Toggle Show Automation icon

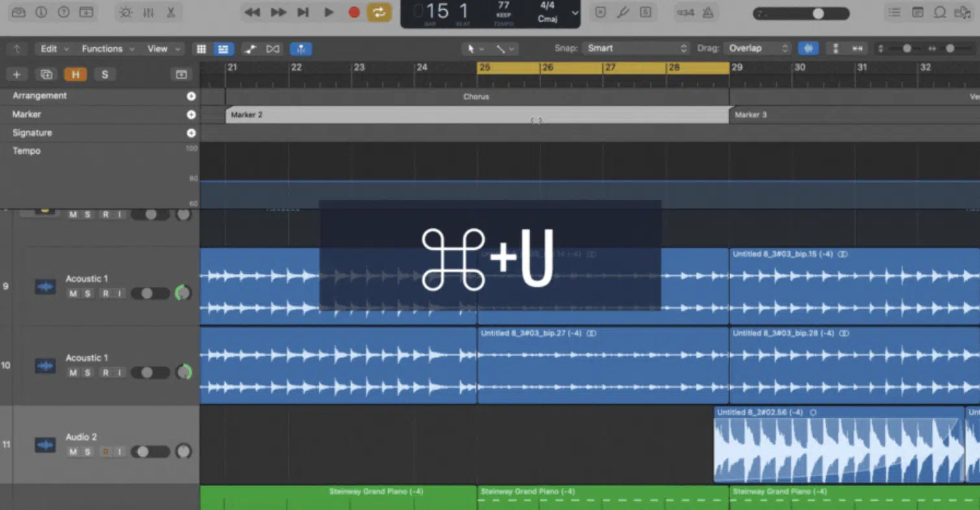(x=250, y=49)
